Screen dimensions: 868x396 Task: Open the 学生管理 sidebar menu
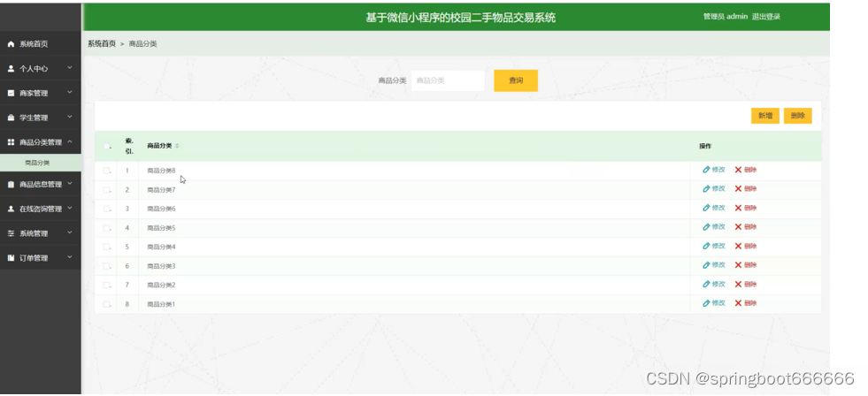click(x=41, y=118)
